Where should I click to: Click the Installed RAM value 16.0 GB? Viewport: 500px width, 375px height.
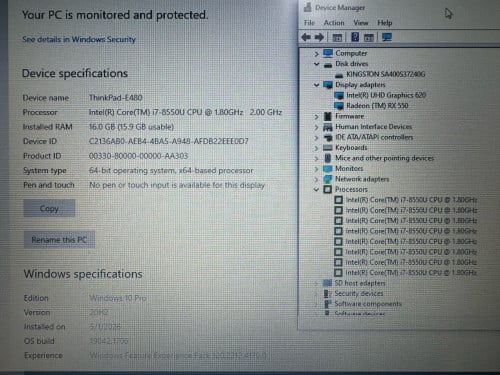tap(131, 127)
